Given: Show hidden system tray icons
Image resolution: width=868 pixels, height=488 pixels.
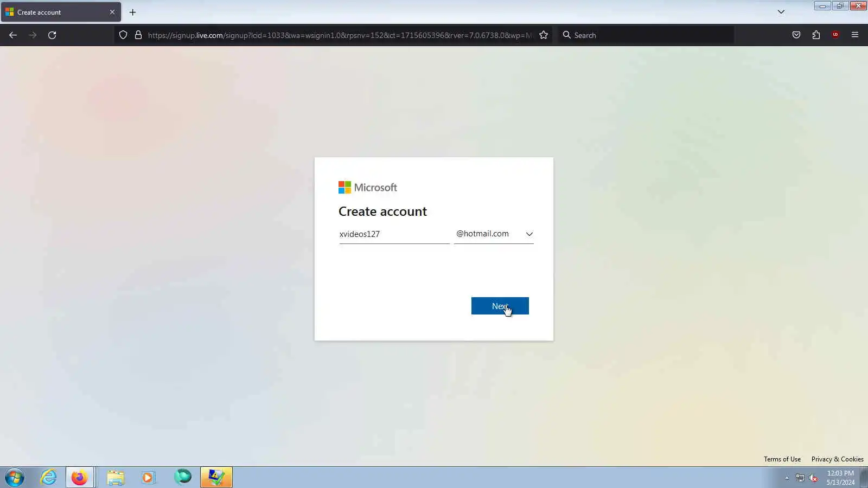Looking at the screenshot, I should (787, 478).
